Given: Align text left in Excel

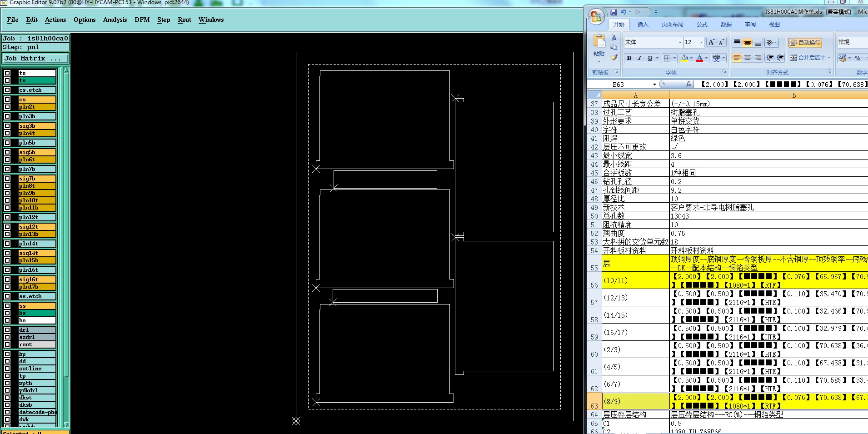Looking at the screenshot, I should [737, 58].
